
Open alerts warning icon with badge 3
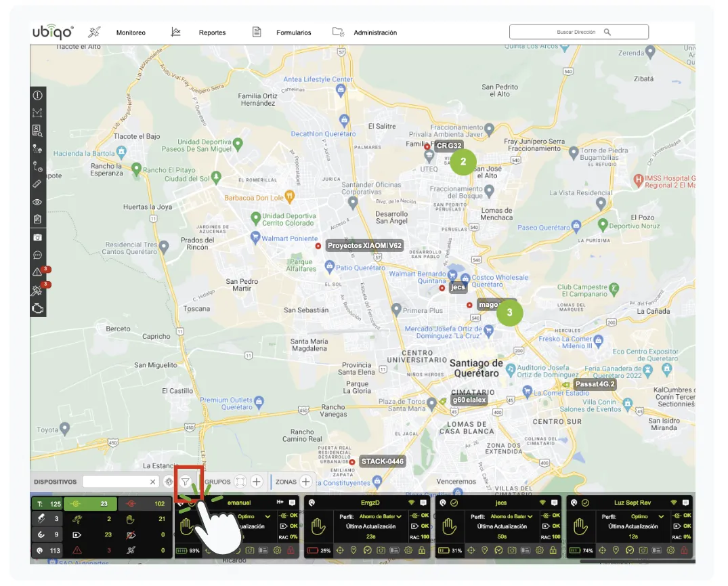point(38,272)
